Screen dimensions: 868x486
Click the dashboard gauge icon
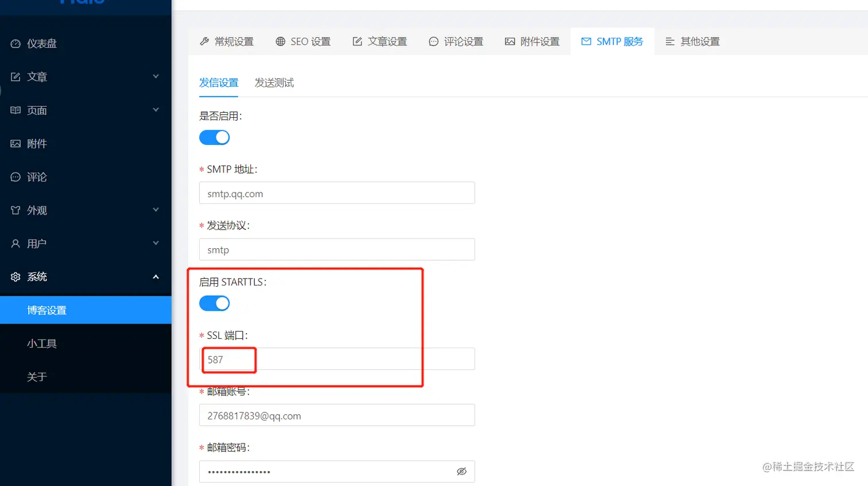15,44
